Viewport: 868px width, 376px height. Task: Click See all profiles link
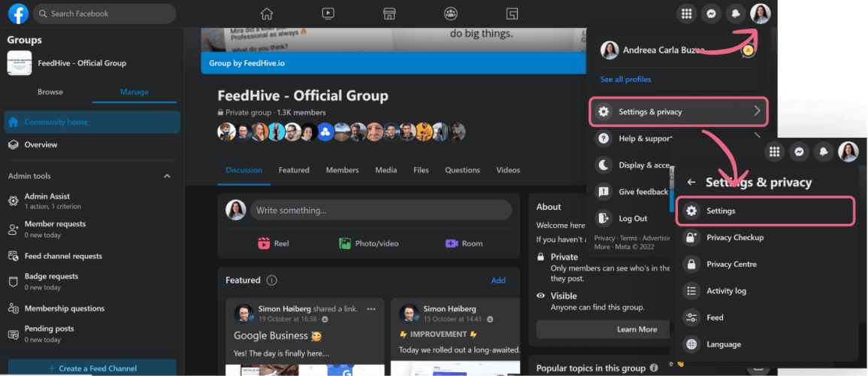coord(625,79)
